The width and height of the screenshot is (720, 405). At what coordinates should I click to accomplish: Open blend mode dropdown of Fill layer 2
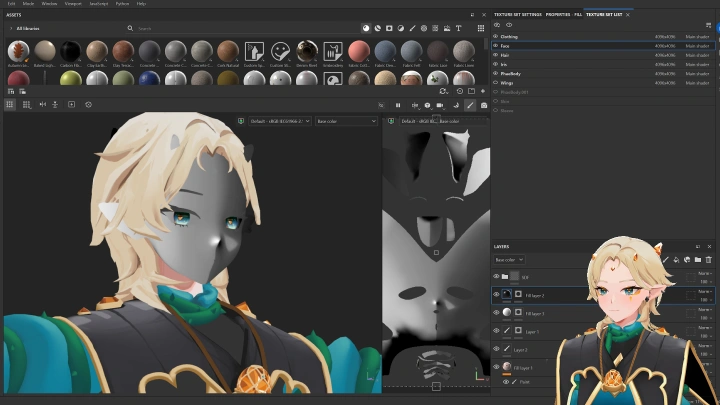(704, 291)
